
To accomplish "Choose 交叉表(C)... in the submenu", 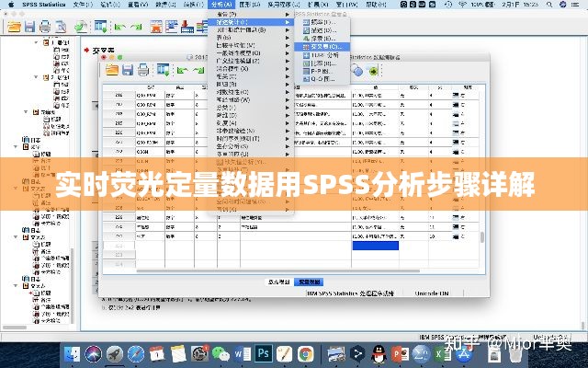I will (322, 47).
